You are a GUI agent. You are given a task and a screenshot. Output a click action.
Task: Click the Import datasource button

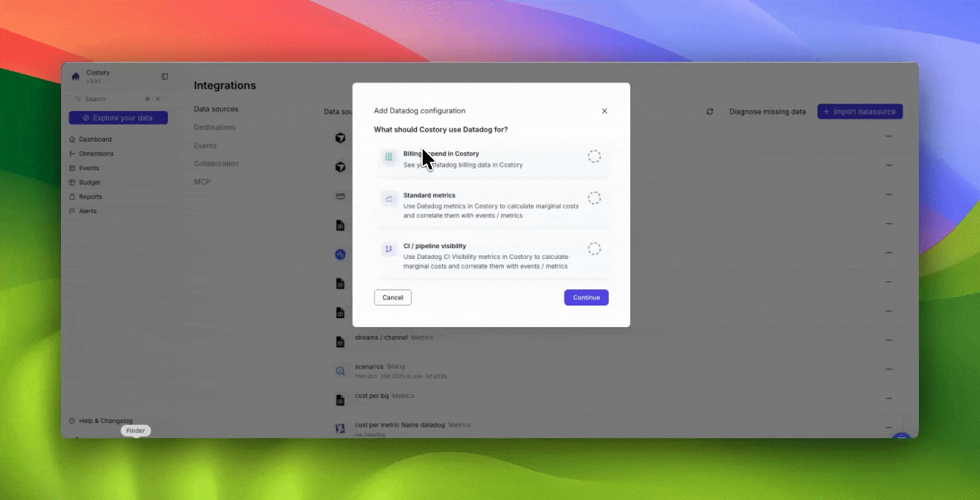[x=860, y=111]
